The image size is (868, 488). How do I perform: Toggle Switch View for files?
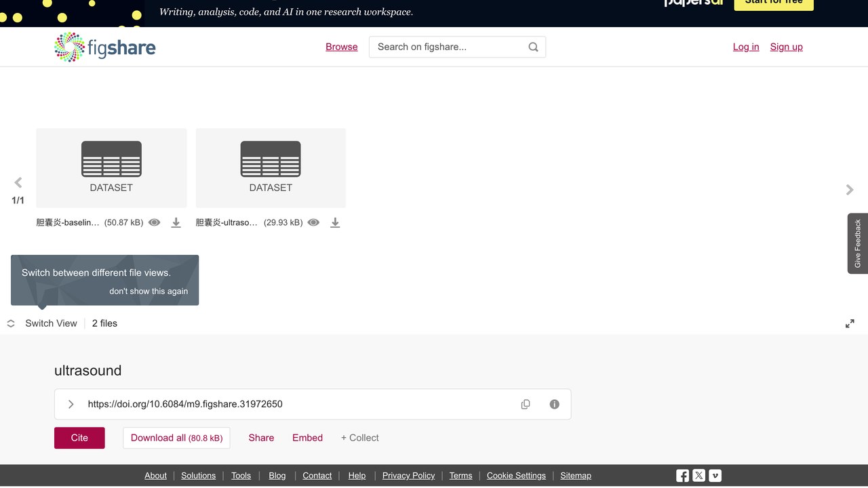[x=42, y=323]
